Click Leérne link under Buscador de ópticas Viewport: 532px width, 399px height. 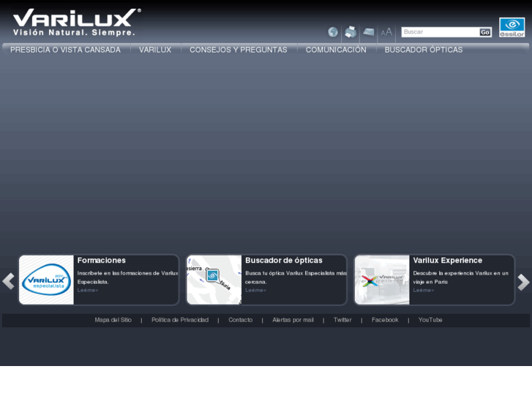point(255,290)
